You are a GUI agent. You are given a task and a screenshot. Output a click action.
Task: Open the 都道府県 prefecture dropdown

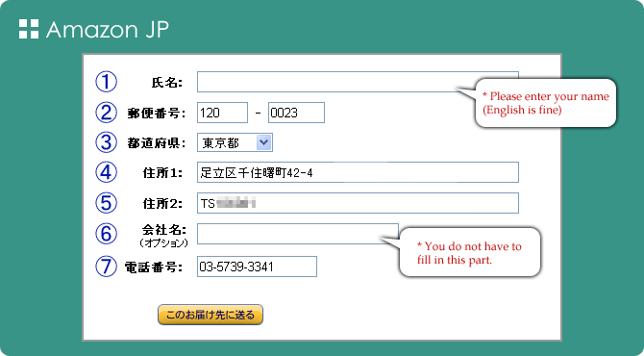[x=235, y=142]
